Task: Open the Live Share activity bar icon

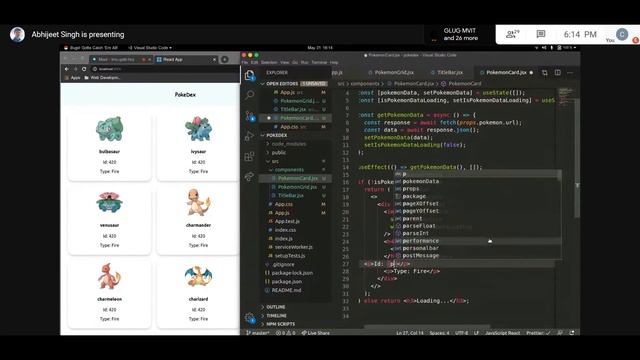Action: (249, 177)
